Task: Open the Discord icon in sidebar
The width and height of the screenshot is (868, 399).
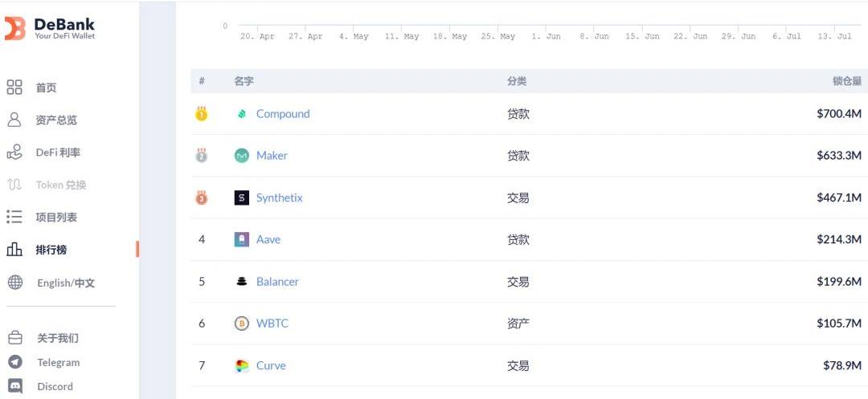Action: (x=15, y=385)
